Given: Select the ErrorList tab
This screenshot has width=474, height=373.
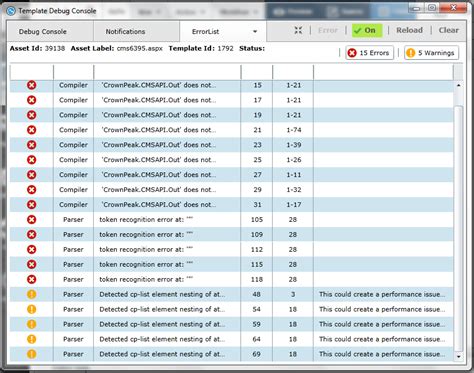Looking at the screenshot, I should coord(205,32).
